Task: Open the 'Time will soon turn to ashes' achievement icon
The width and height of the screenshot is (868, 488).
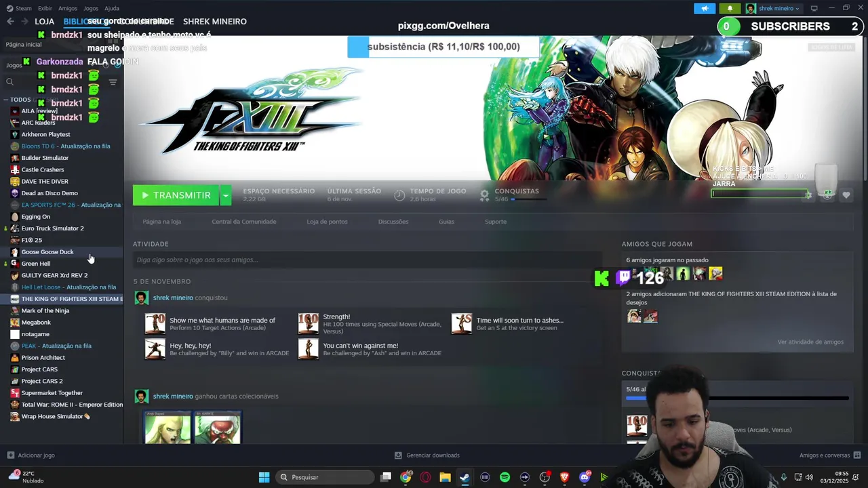Action: pyautogui.click(x=462, y=324)
